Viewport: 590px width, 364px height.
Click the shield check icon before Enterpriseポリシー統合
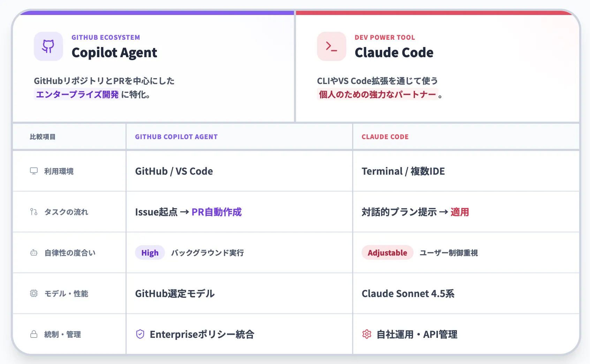[x=140, y=334]
